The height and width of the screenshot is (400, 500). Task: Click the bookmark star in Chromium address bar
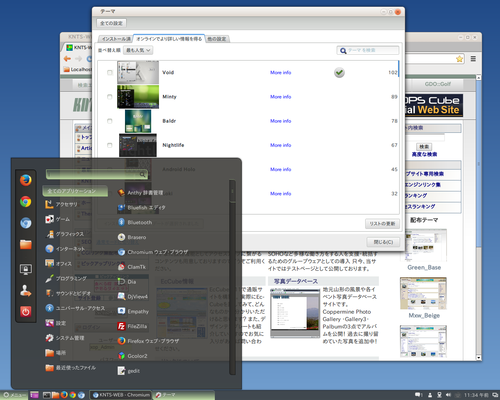[460, 59]
